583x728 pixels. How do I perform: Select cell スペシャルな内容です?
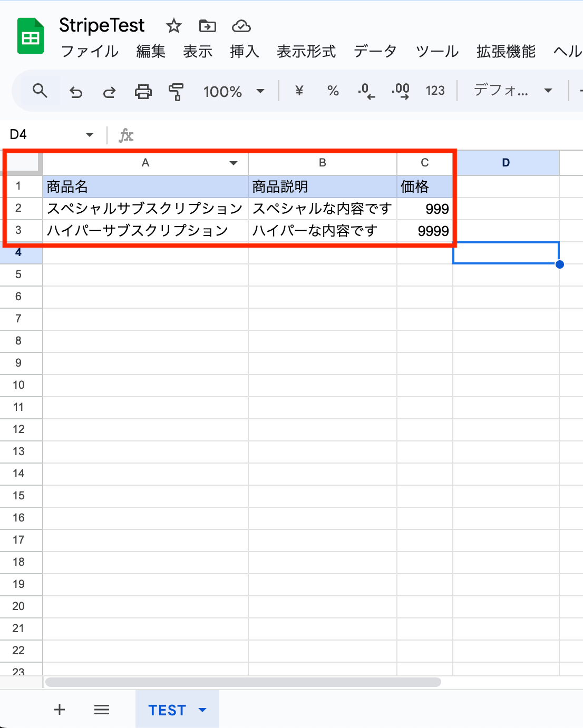click(x=323, y=209)
